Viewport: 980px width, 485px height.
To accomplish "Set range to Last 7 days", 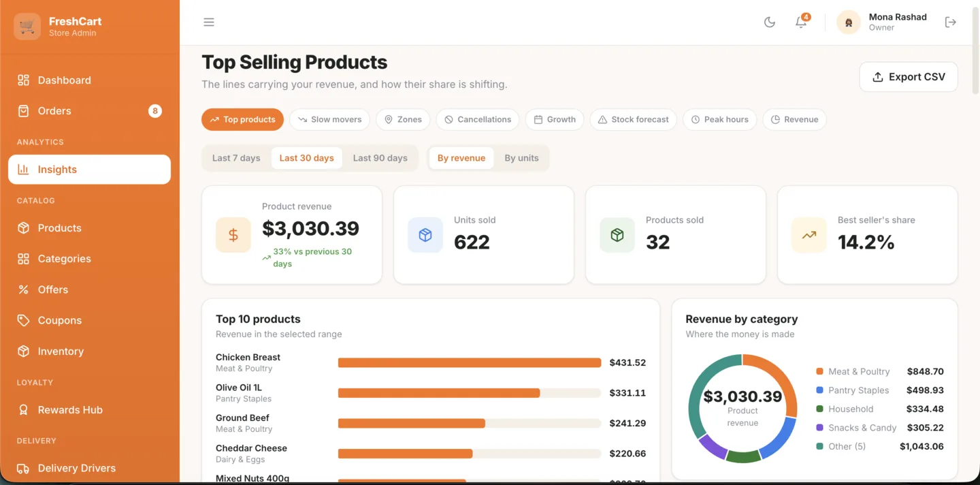I will pos(236,158).
